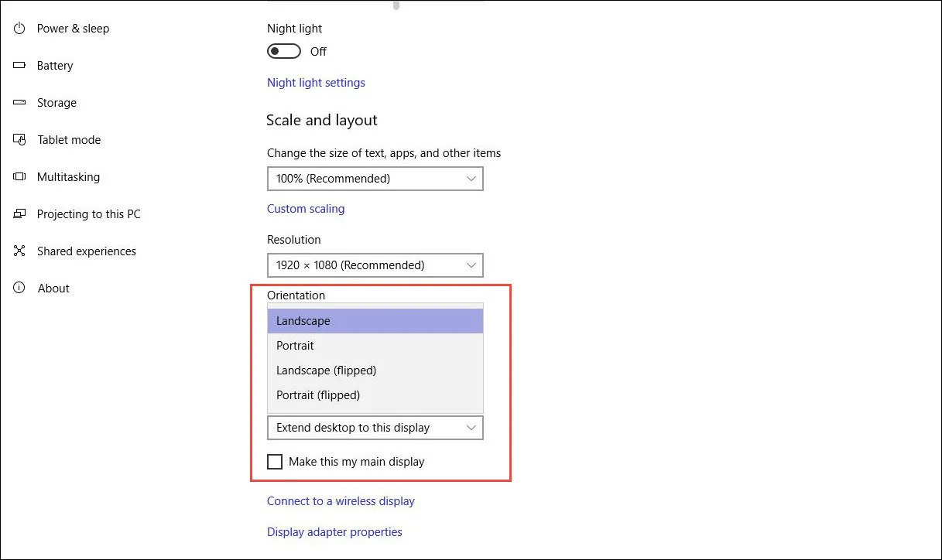Expand the 100% (Recommended) scaling dropdown
Viewport: 942px width, 560px height.
pyautogui.click(x=375, y=179)
